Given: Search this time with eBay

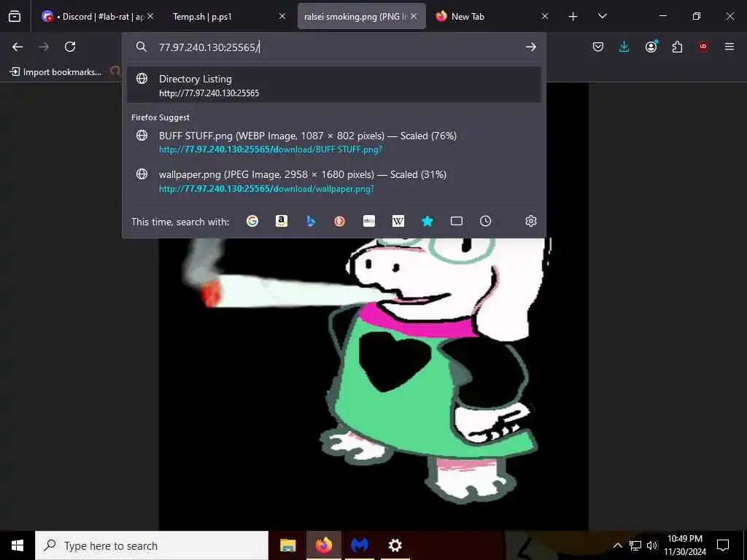Looking at the screenshot, I should [368, 221].
